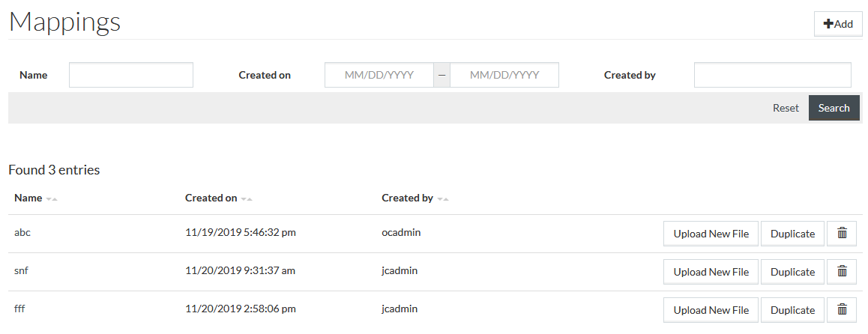
Task: Reset the search filters
Action: coord(786,108)
